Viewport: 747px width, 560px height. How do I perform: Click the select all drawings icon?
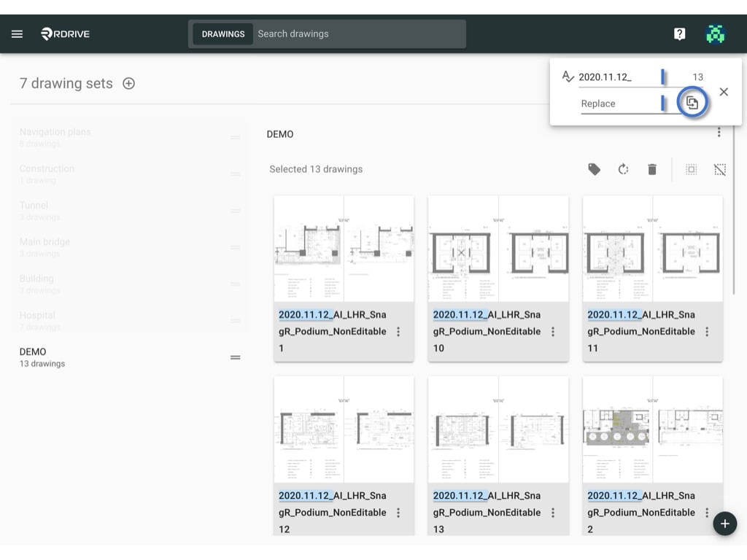[691, 169]
